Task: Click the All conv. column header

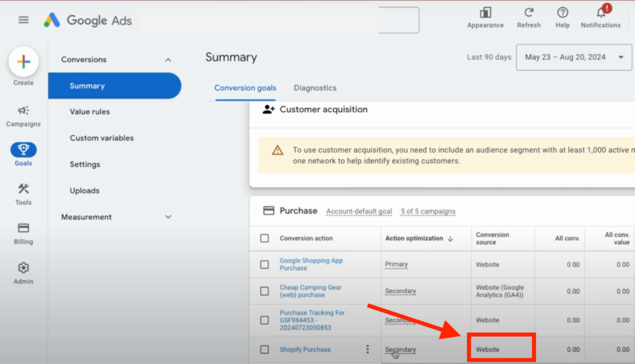Action: click(567, 239)
